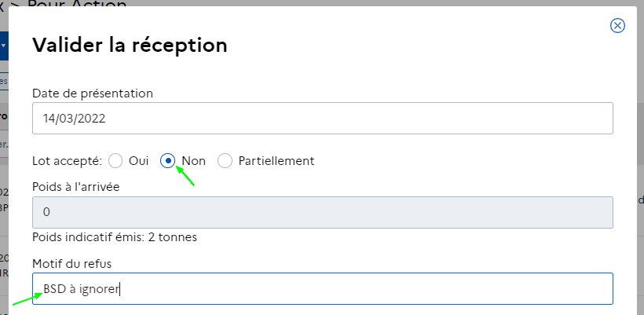Close the Valider la réception dialog

tap(617, 25)
